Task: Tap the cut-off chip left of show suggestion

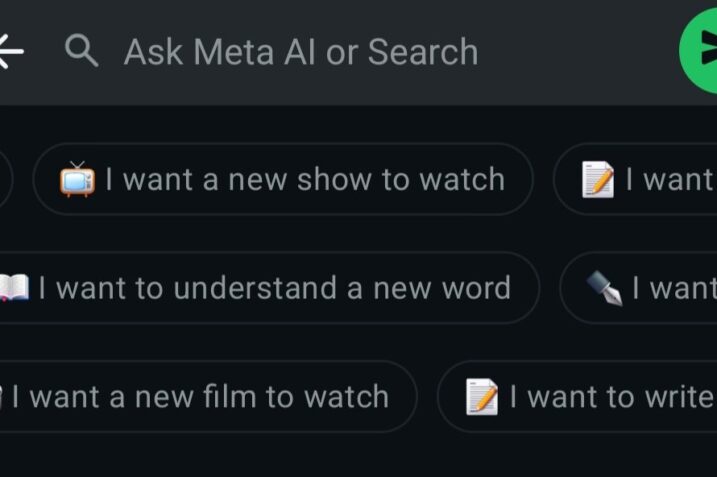Action: pos(5,180)
